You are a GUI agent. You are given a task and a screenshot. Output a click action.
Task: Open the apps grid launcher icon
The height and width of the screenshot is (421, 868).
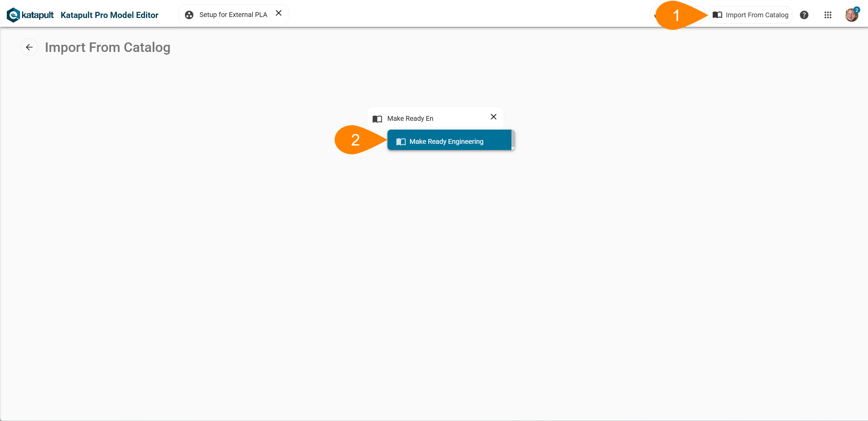pyautogui.click(x=828, y=15)
